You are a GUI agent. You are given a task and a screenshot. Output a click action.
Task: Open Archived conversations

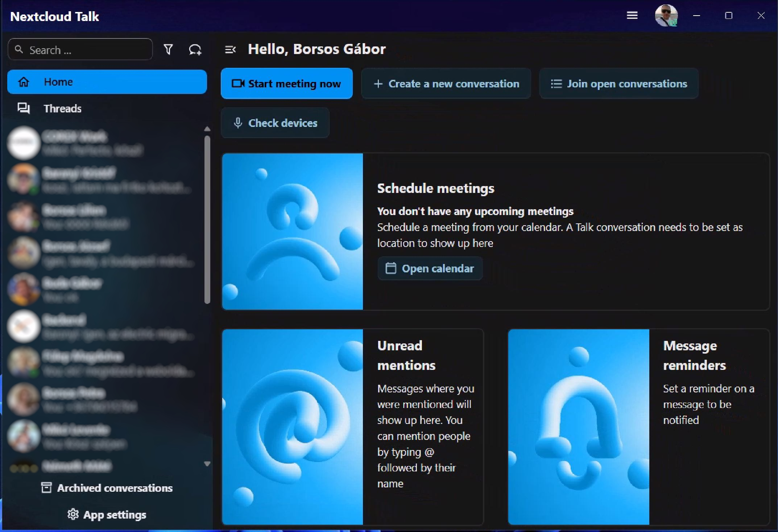107,488
